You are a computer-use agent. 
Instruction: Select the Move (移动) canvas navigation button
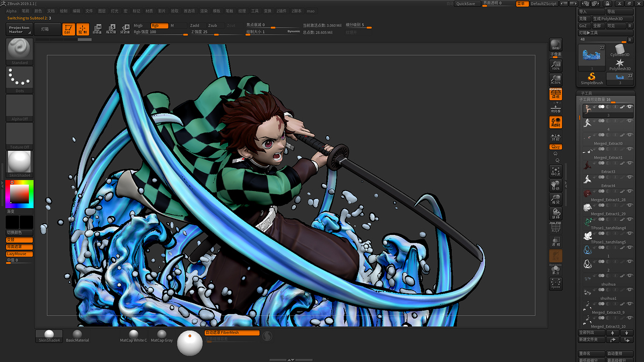[x=556, y=186]
